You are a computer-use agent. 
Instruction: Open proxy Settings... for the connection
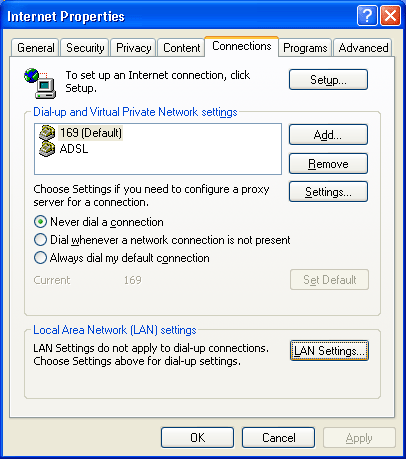coord(328,192)
